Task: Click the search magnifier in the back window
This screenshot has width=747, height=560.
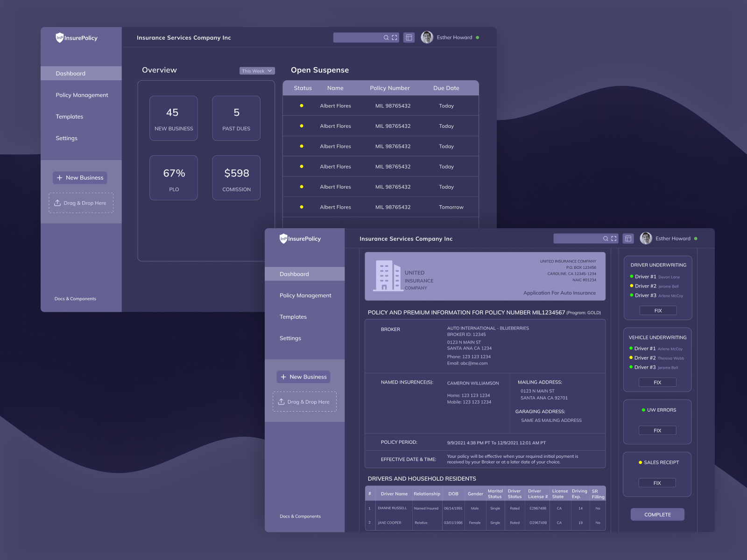Action: pos(386,38)
